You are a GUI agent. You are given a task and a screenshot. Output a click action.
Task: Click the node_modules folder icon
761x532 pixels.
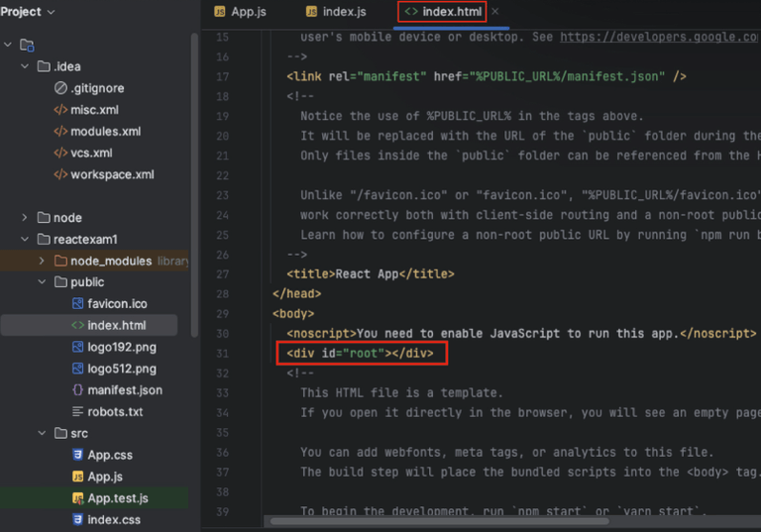[60, 261]
